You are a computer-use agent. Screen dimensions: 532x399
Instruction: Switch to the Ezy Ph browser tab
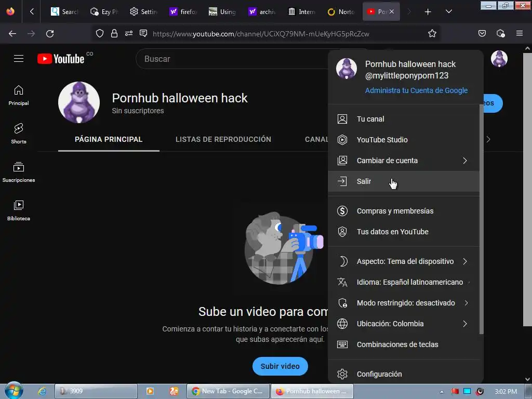point(103,11)
